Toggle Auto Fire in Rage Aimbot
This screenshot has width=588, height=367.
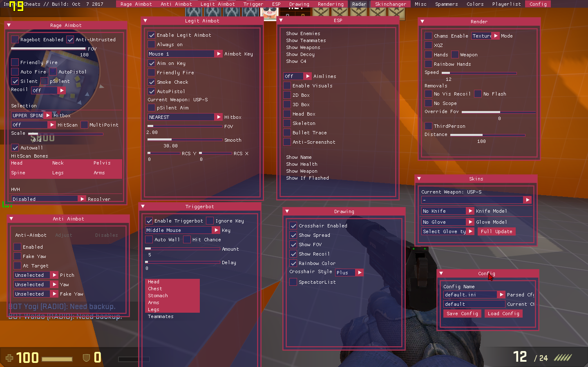(15, 71)
